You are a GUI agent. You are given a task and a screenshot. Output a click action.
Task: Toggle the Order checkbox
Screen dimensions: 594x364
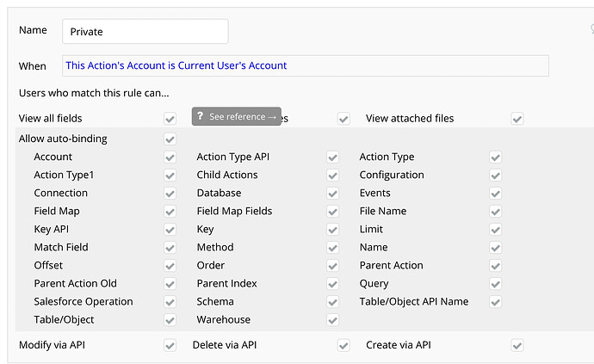(332, 266)
